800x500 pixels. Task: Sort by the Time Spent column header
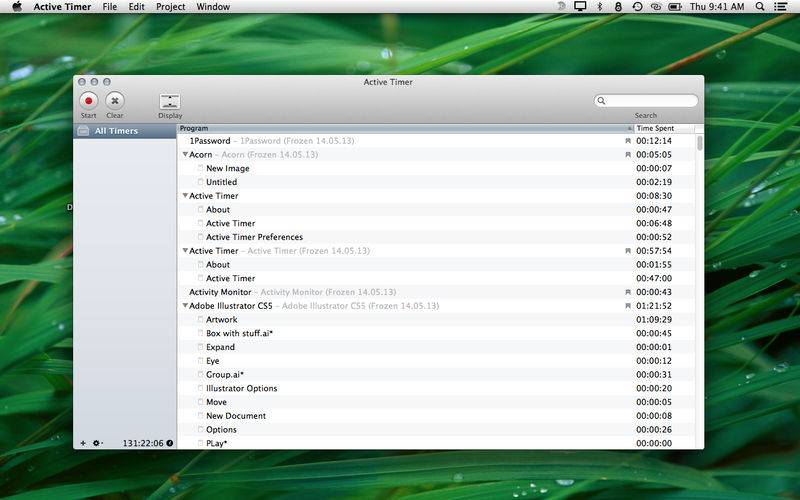664,128
